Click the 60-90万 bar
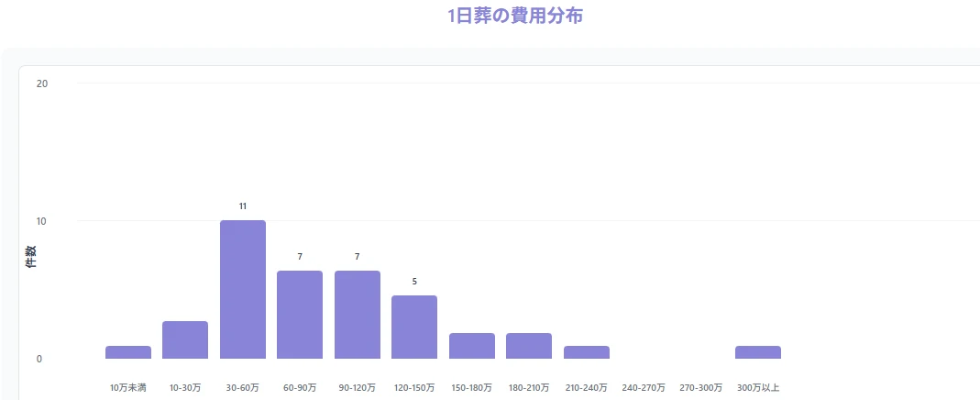Screen dimensions: 980x400 pyautogui.click(x=300, y=315)
